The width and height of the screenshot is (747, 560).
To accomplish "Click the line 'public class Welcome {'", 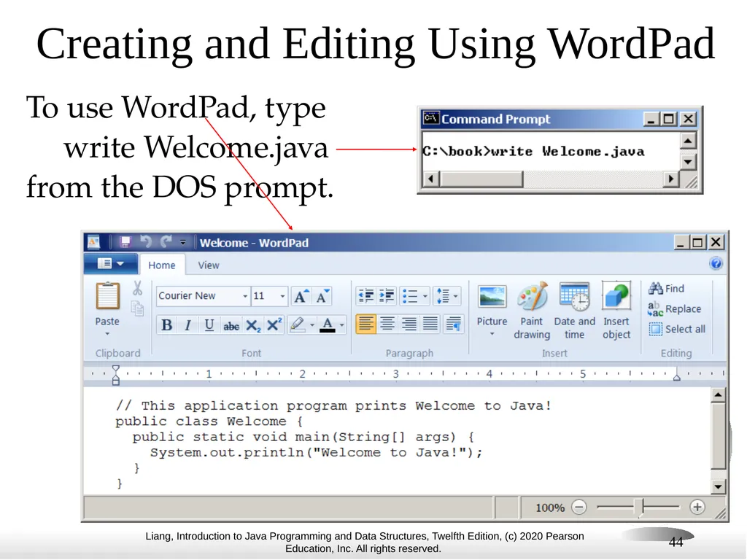I will coord(209,421).
